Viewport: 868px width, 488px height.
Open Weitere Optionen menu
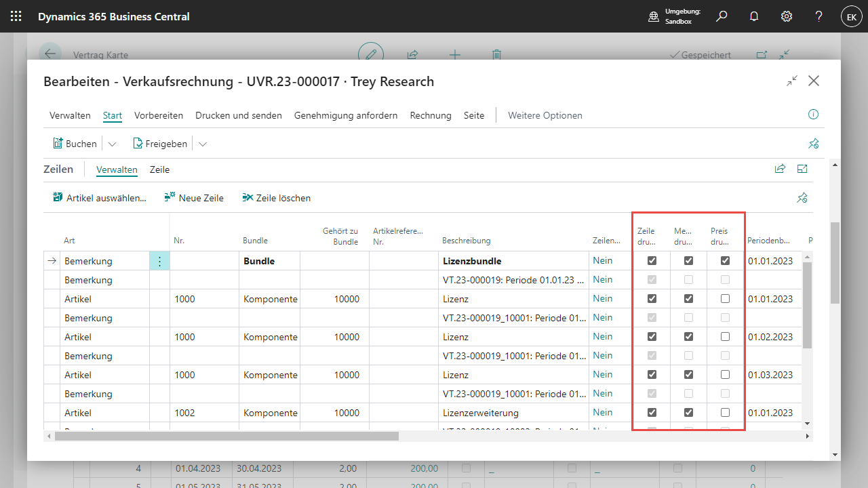click(x=545, y=115)
